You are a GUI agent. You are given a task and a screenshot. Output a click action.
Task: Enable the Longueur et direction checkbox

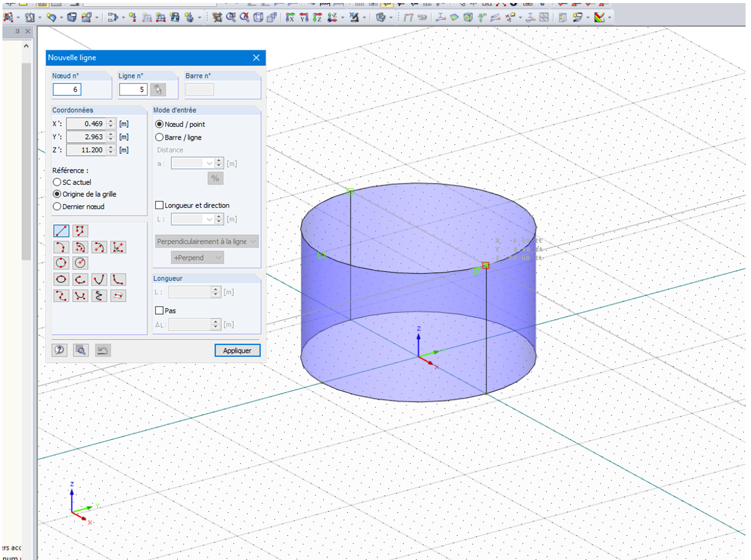tap(193, 205)
